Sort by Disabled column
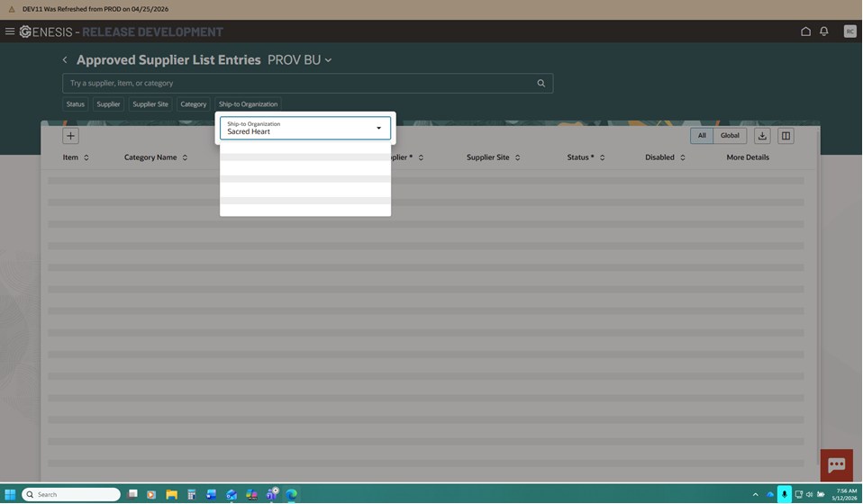Viewport: 863px width, 504px height. click(x=683, y=157)
